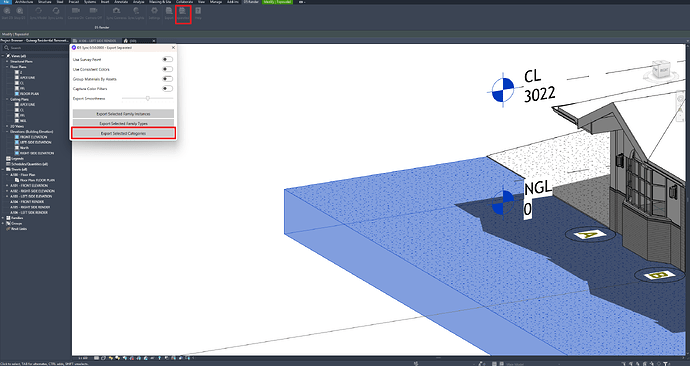The width and height of the screenshot is (690, 366).
Task: Select RIGHT-SIDE ELEVATION view
Action: tap(37, 153)
